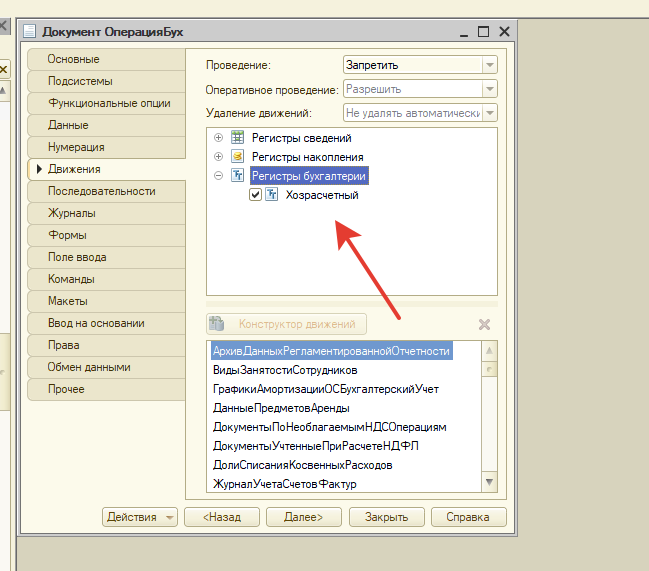Go to the Команды tab

(x=106, y=279)
